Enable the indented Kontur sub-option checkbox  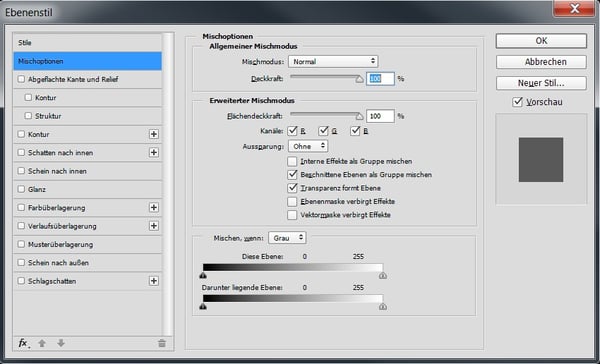(x=28, y=98)
